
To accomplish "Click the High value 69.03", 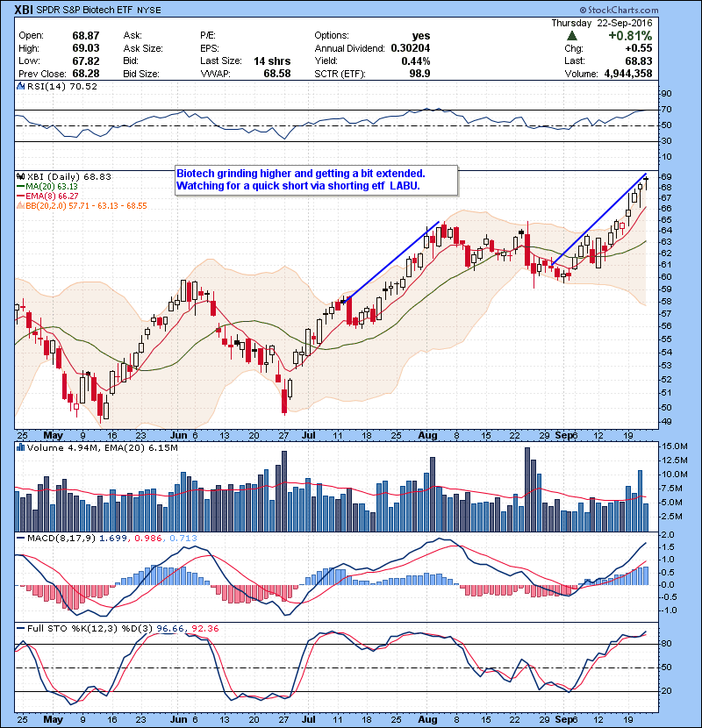I will [x=86, y=48].
